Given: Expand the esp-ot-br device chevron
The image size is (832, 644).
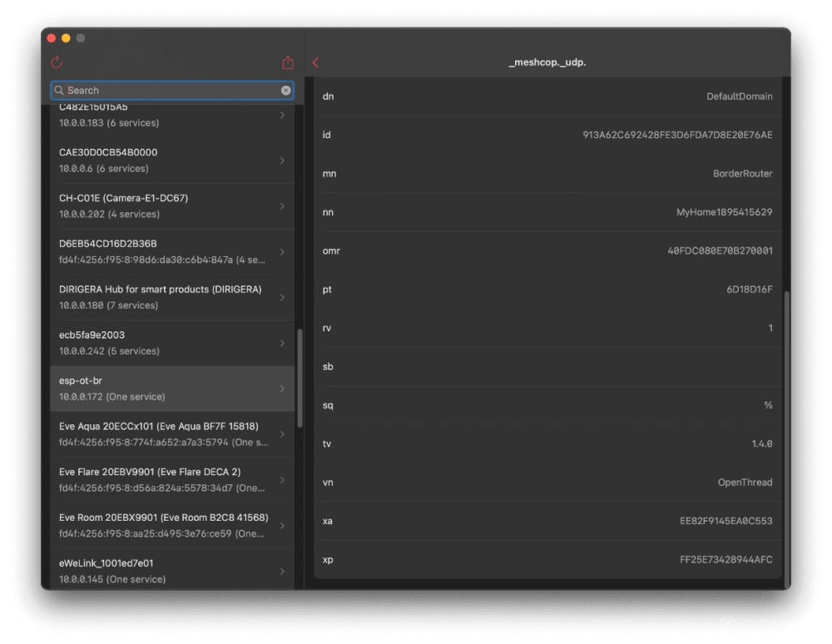Looking at the screenshot, I should tap(282, 389).
